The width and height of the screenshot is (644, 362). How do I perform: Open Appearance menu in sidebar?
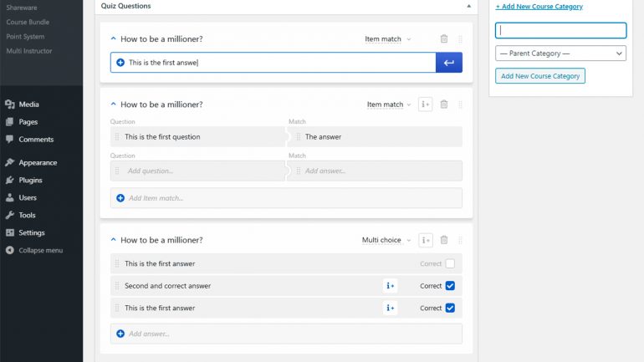coord(38,162)
